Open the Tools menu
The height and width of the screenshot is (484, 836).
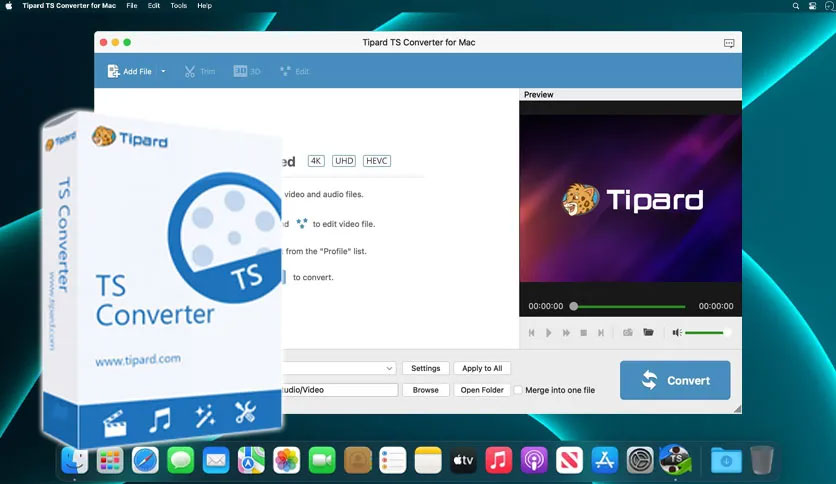(179, 6)
